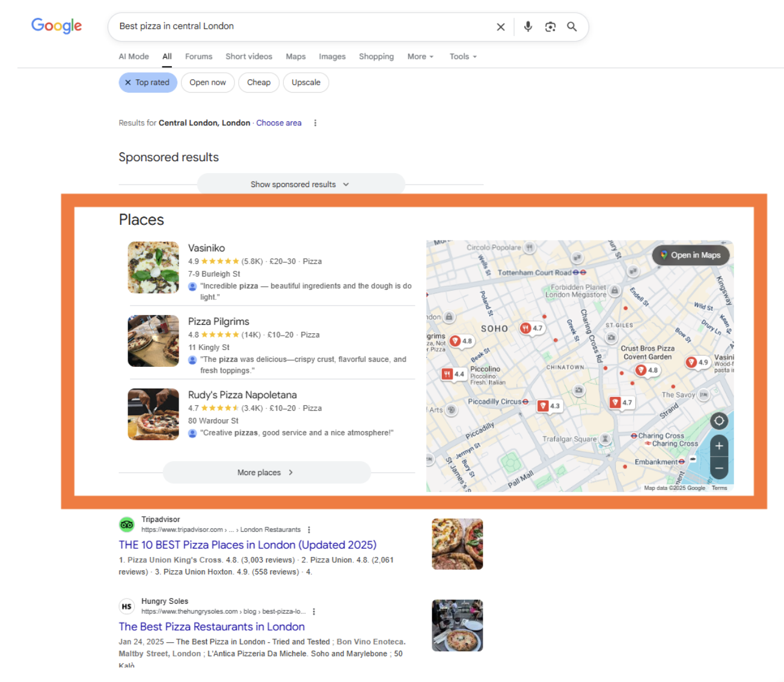The width and height of the screenshot is (784, 682).
Task: Open the Tools dropdown
Action: [462, 57]
